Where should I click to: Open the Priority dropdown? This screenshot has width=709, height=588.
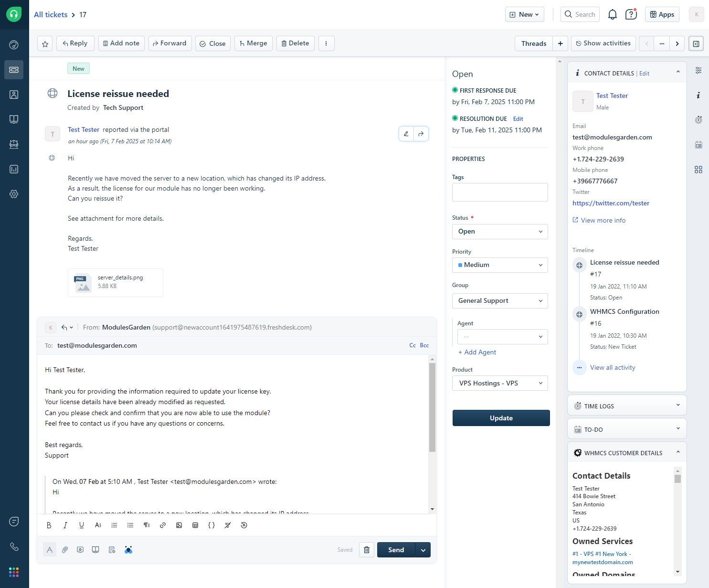click(499, 265)
